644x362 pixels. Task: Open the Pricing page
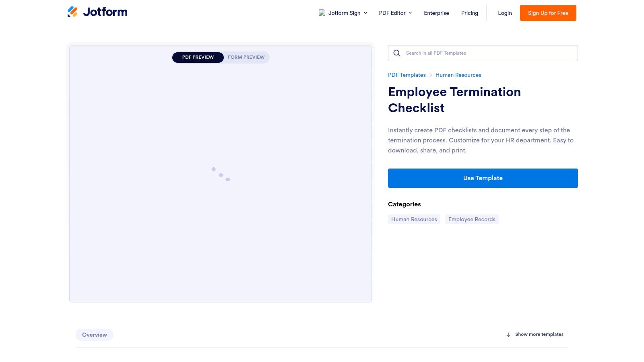point(469,12)
